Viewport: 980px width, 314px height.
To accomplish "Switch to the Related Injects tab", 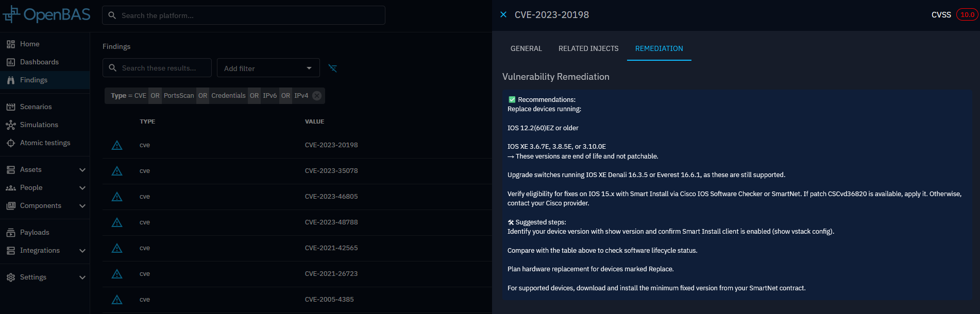I will coord(588,48).
